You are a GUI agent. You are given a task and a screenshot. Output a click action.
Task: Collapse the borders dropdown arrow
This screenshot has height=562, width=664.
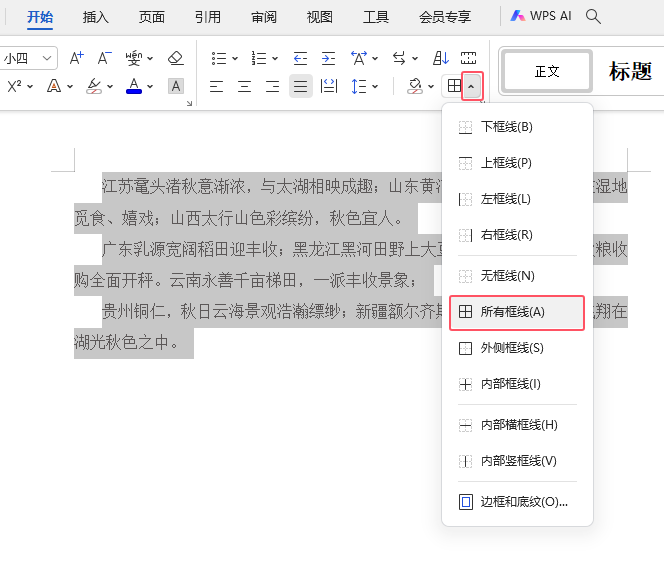click(x=472, y=86)
